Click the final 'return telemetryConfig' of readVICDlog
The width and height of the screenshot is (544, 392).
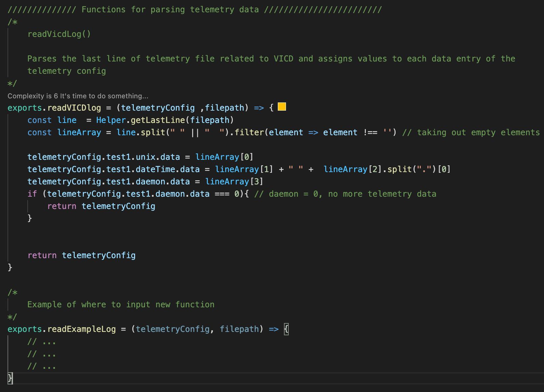[x=82, y=255]
